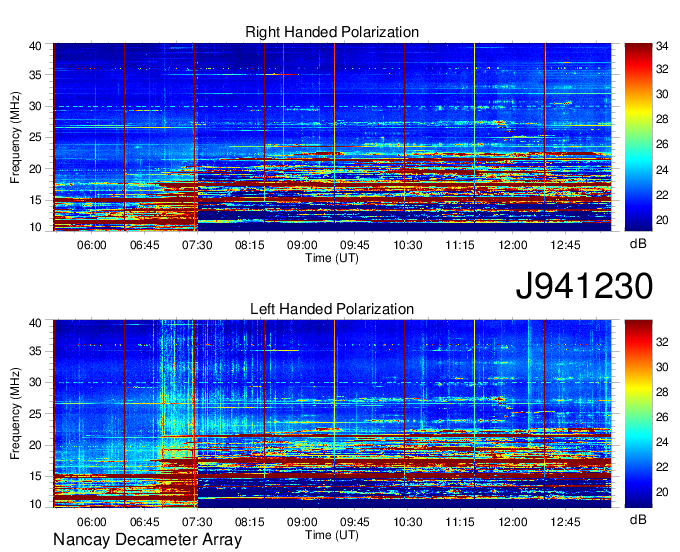Click the 'Nancay Decameter Array' caption
This screenshot has width=680, height=552.
point(147,539)
